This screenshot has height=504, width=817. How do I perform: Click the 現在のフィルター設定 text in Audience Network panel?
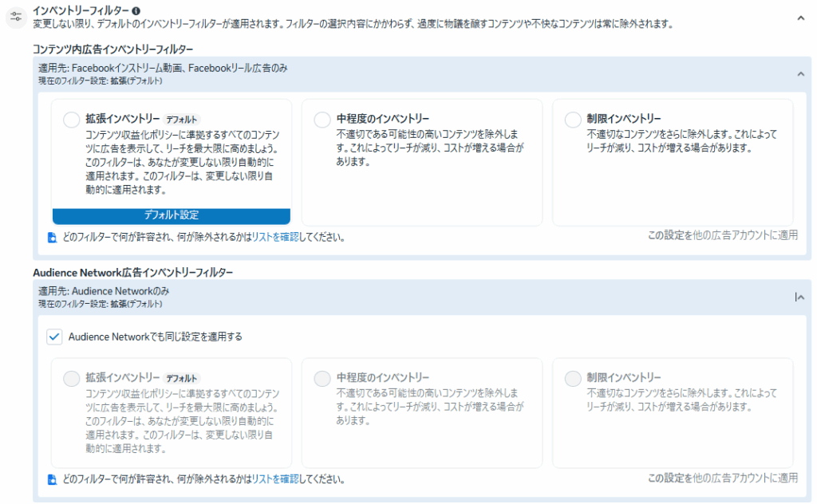(100, 304)
